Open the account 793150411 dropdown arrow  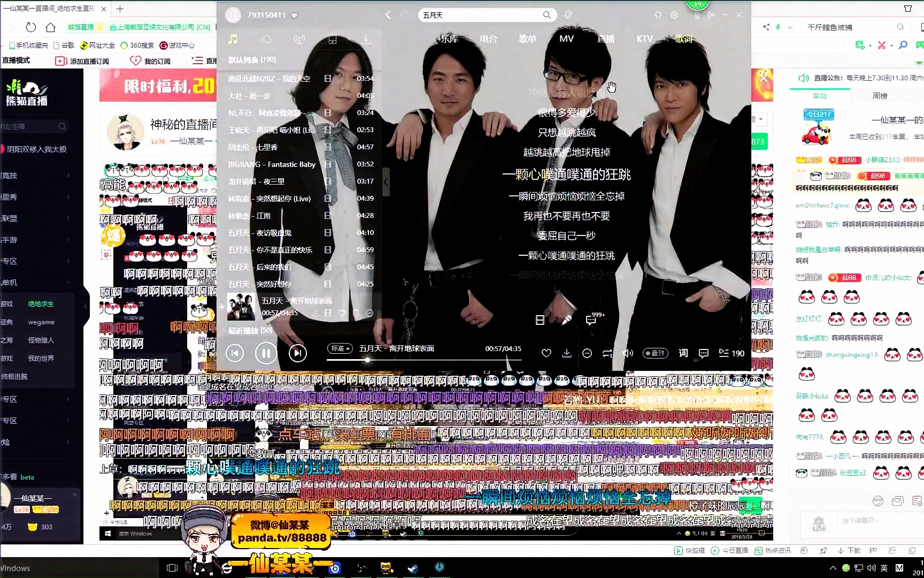click(x=294, y=16)
